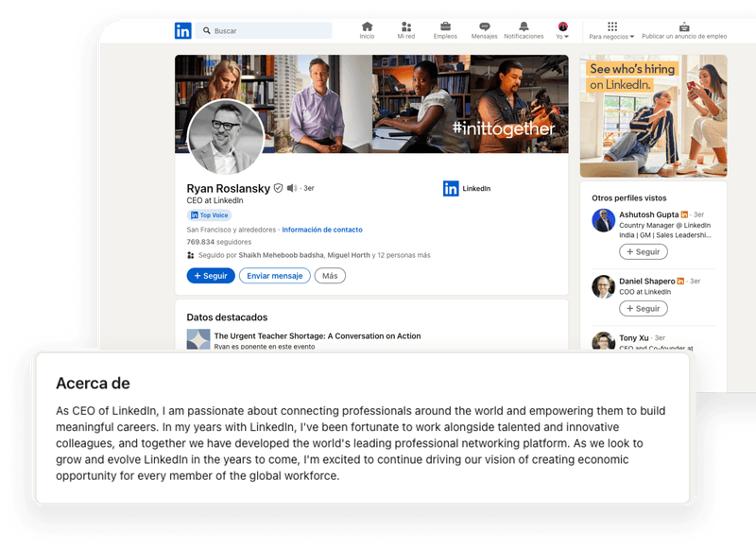
Task: Open the LinkedIn premium badge beside Daniel Shapero
Action: click(680, 281)
